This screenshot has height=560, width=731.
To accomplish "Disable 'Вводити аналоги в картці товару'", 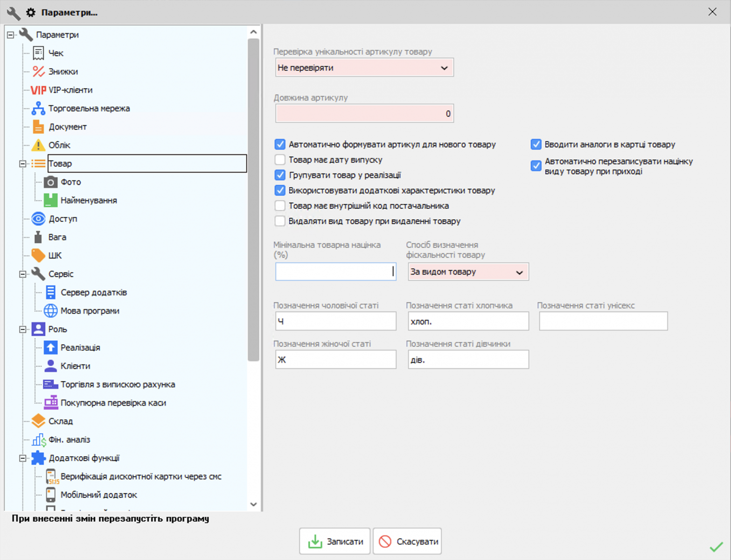I will coord(536,145).
